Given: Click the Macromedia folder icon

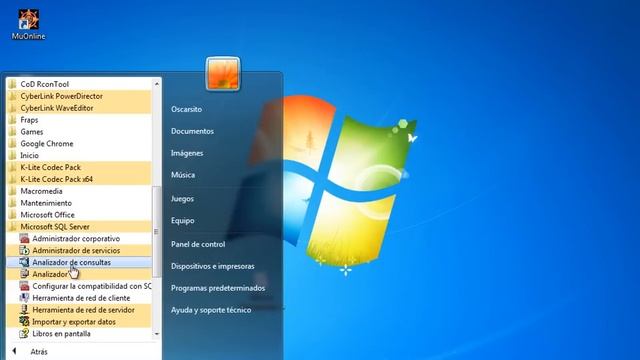Looking at the screenshot, I should tap(12, 191).
